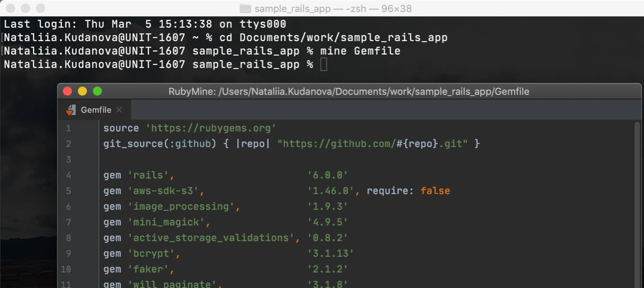Click the 'mine Gemfile' command in Terminal
This screenshot has width=644, height=288.
tap(360, 51)
